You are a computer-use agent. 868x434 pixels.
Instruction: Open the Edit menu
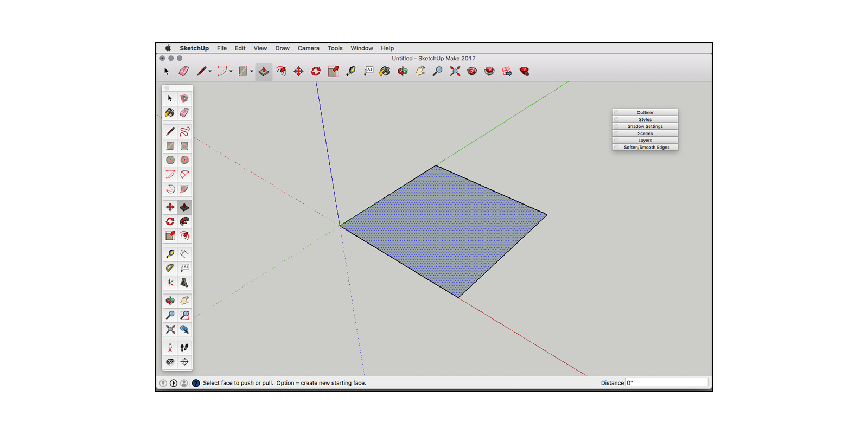click(x=240, y=48)
